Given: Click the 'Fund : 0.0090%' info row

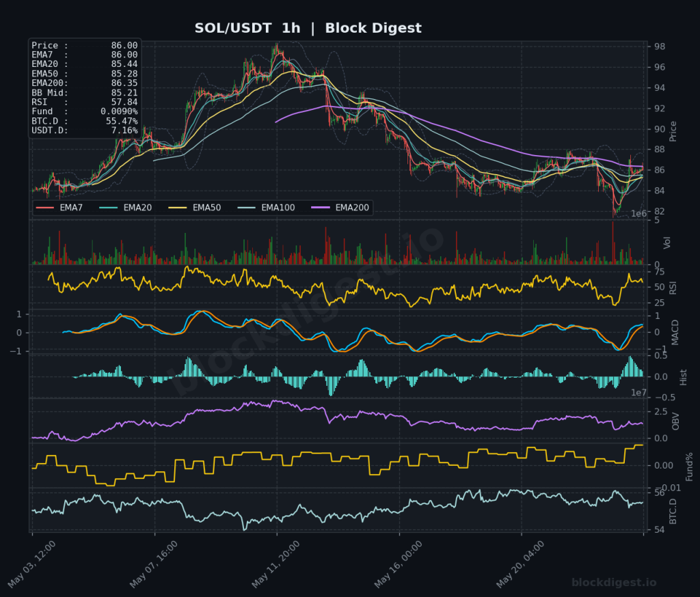Looking at the screenshot, I should click(x=84, y=111).
